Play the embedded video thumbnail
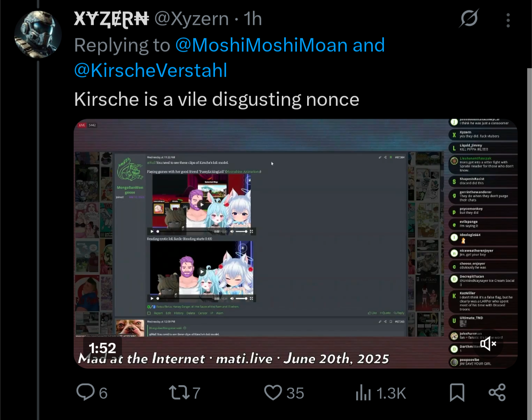Screen dimensions: 532x420 [295, 243]
